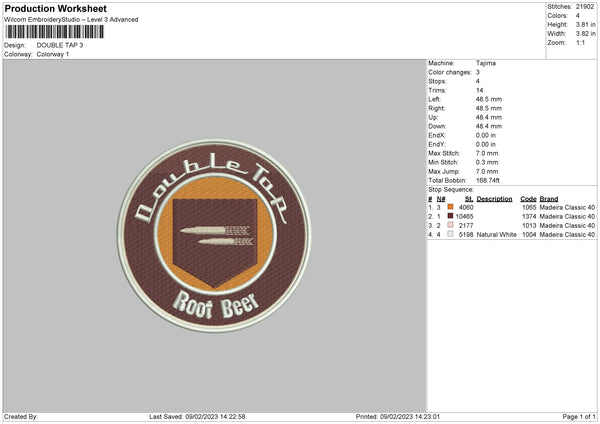Click the Colorway 1 value
This screenshot has width=600, height=424.
tap(53, 54)
